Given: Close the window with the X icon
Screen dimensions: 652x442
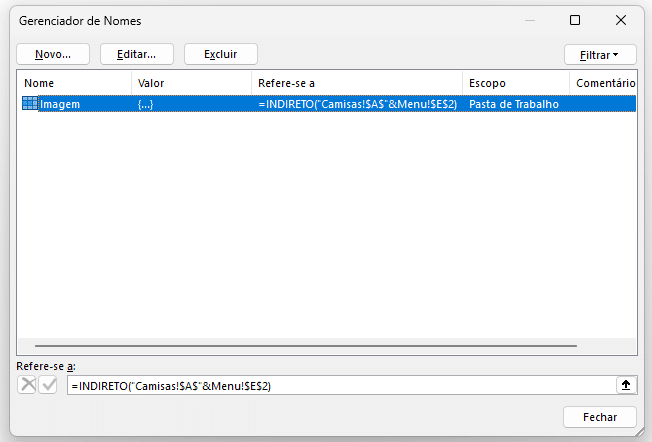Looking at the screenshot, I should click(x=621, y=20).
